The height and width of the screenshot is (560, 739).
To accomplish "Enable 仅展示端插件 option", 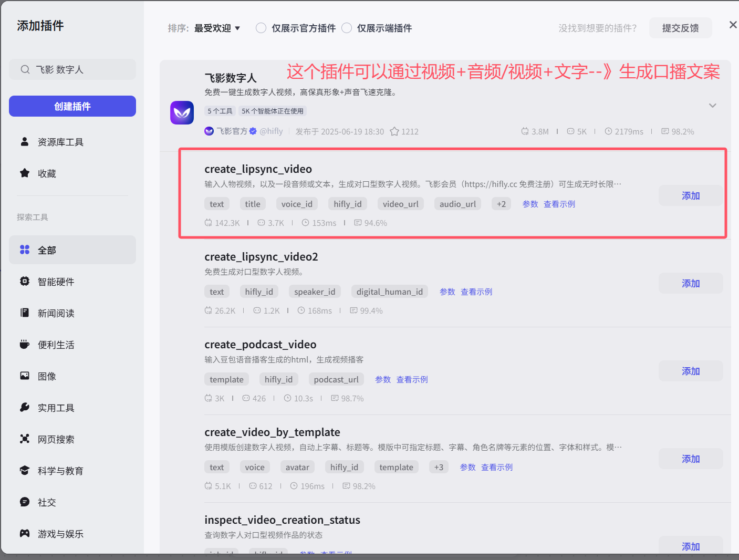I will point(347,28).
